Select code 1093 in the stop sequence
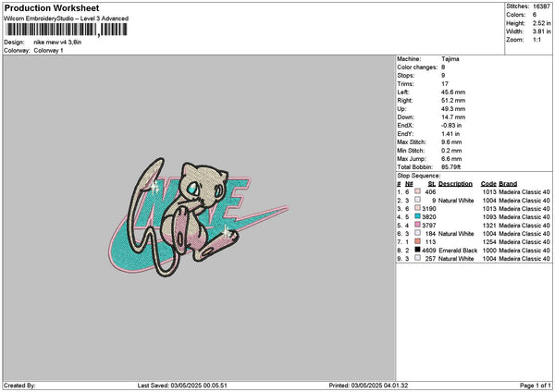Viewport: 555px width, 392px height. tap(489, 217)
